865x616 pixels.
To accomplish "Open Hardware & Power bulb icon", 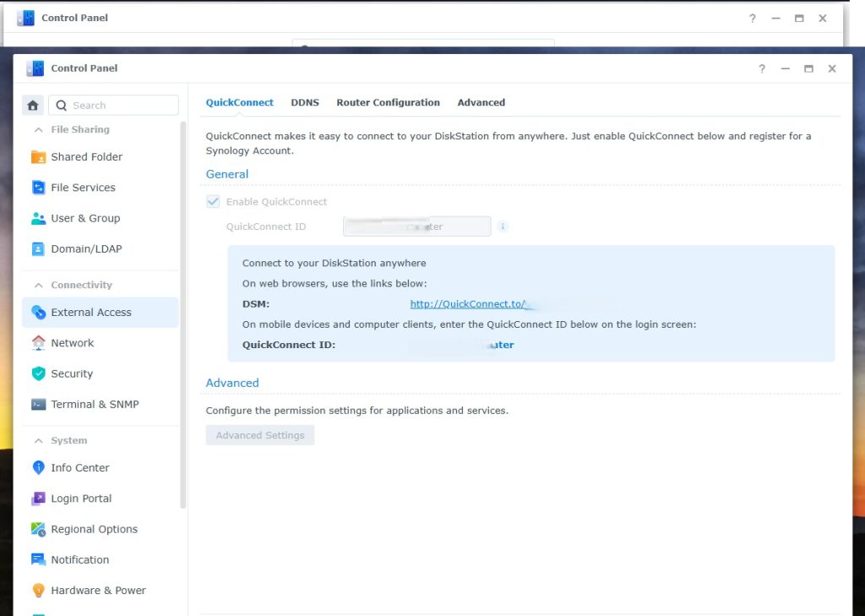I will tap(38, 590).
